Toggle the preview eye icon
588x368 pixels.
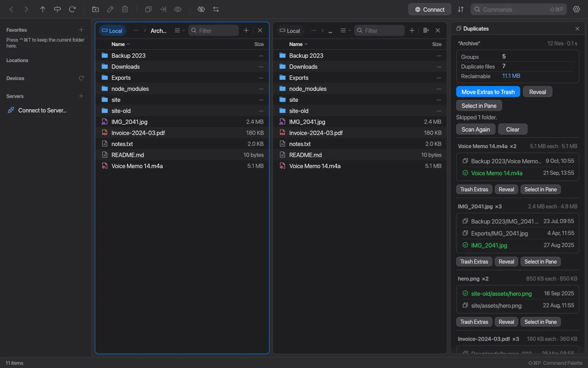point(178,9)
